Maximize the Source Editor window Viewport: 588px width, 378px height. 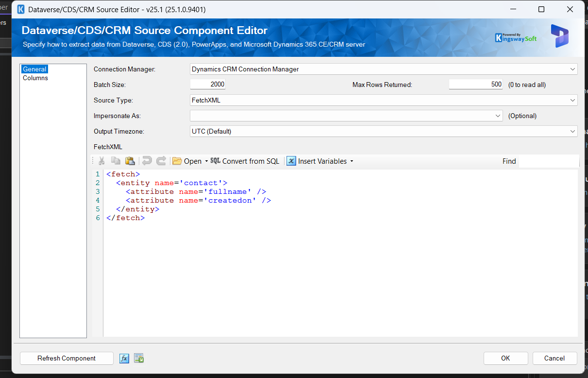[x=541, y=9]
